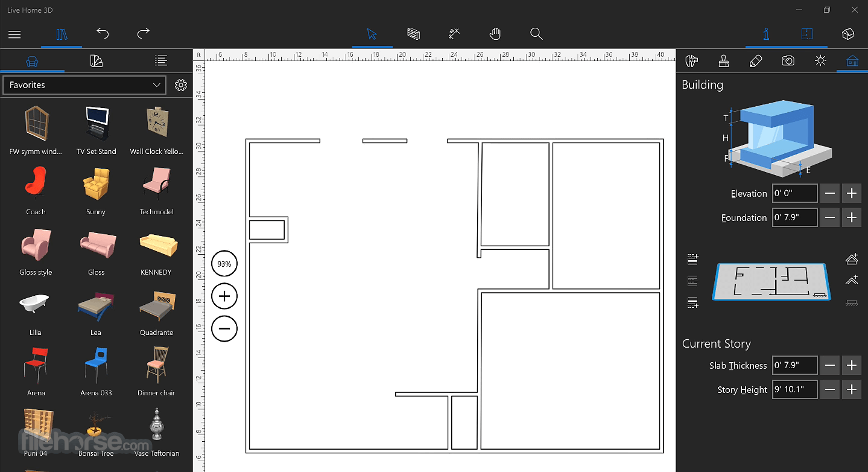The image size is (868, 472).
Task: Increase the Elevation value
Action: tap(852, 194)
